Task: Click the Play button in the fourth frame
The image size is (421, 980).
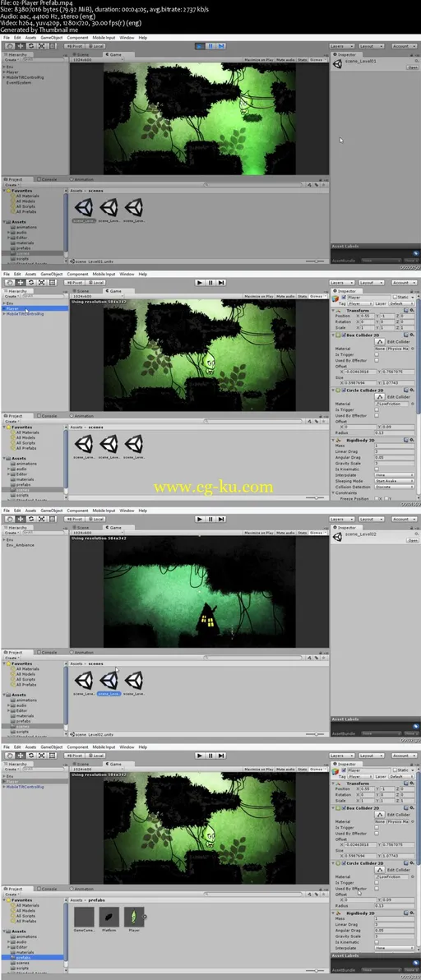Action: (x=199, y=756)
